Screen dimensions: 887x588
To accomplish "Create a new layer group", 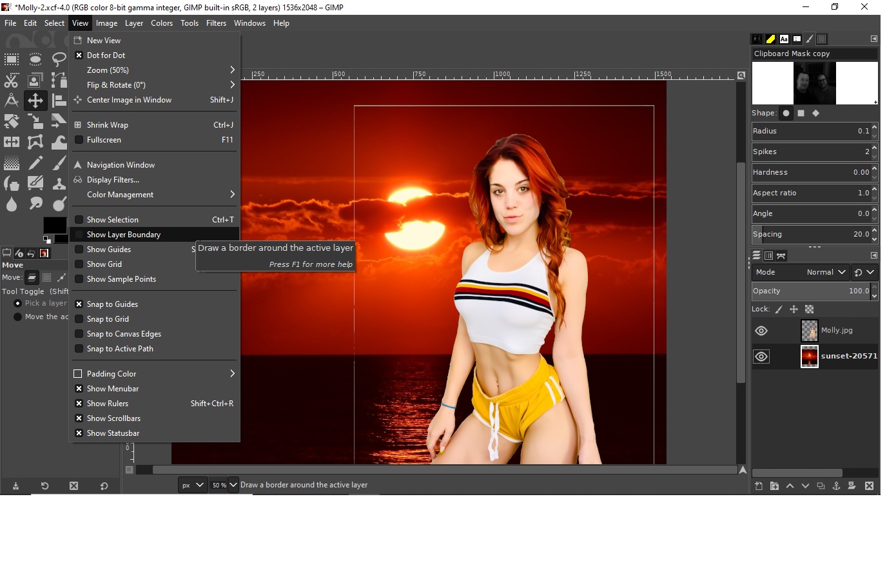I will (x=774, y=486).
